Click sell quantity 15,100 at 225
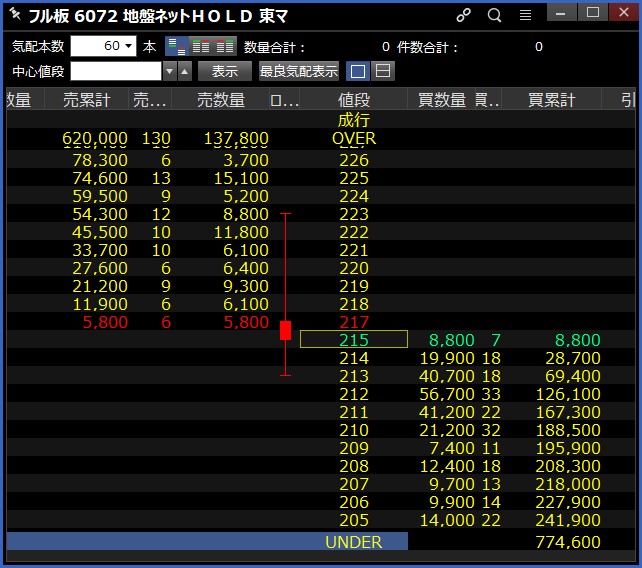 241,178
